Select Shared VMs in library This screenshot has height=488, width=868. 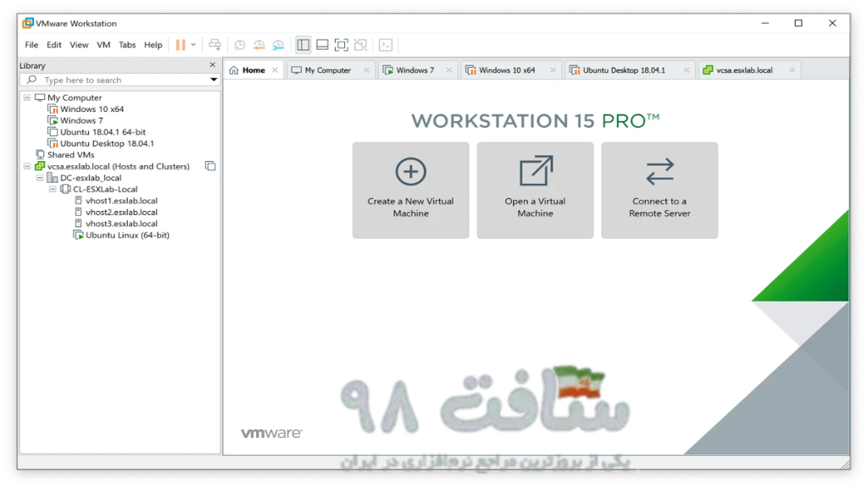point(70,155)
